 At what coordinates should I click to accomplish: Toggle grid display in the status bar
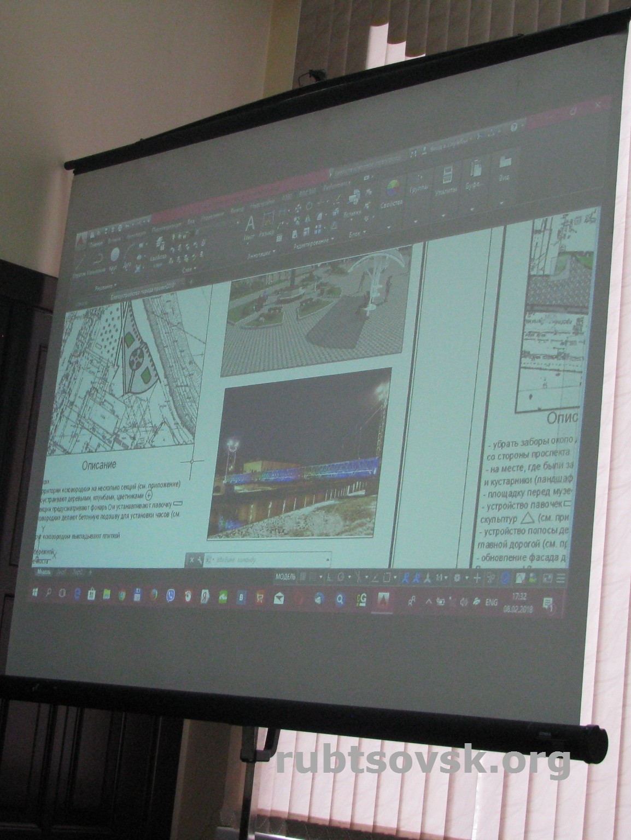tap(303, 577)
